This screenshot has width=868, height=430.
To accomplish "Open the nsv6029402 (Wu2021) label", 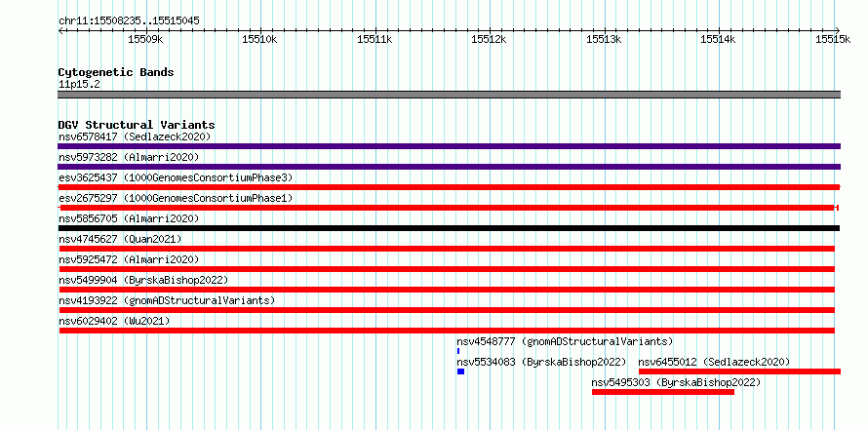I will pyautogui.click(x=114, y=321).
